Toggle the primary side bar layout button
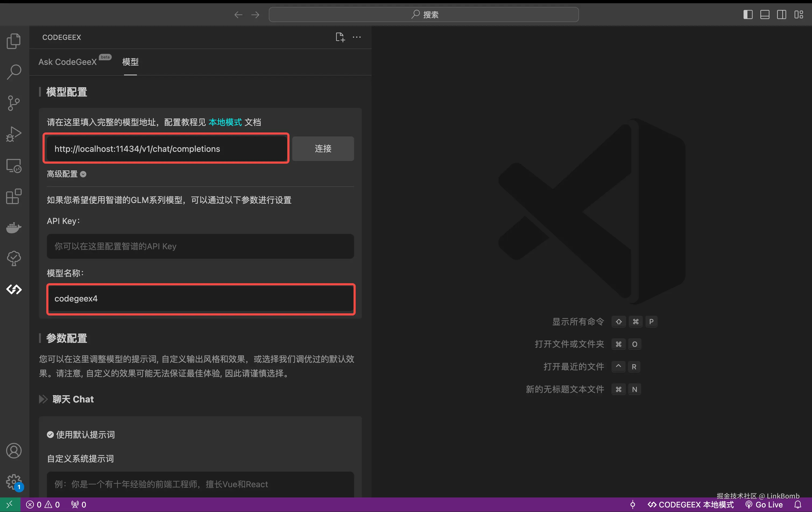This screenshot has height=512, width=812. (748, 15)
